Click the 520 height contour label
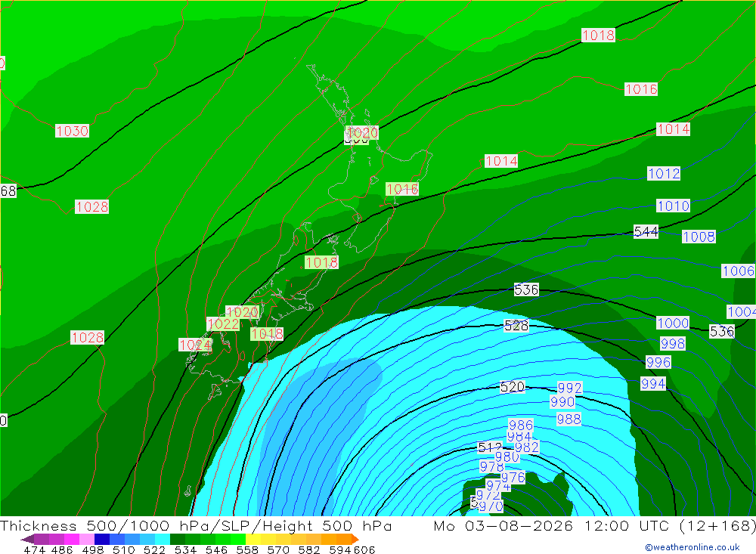The height and width of the screenshot is (554, 756). point(512,387)
